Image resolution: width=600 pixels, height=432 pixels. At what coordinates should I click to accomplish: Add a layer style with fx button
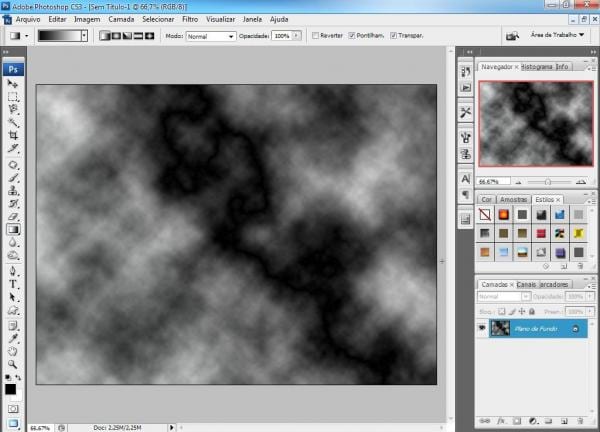coord(501,421)
